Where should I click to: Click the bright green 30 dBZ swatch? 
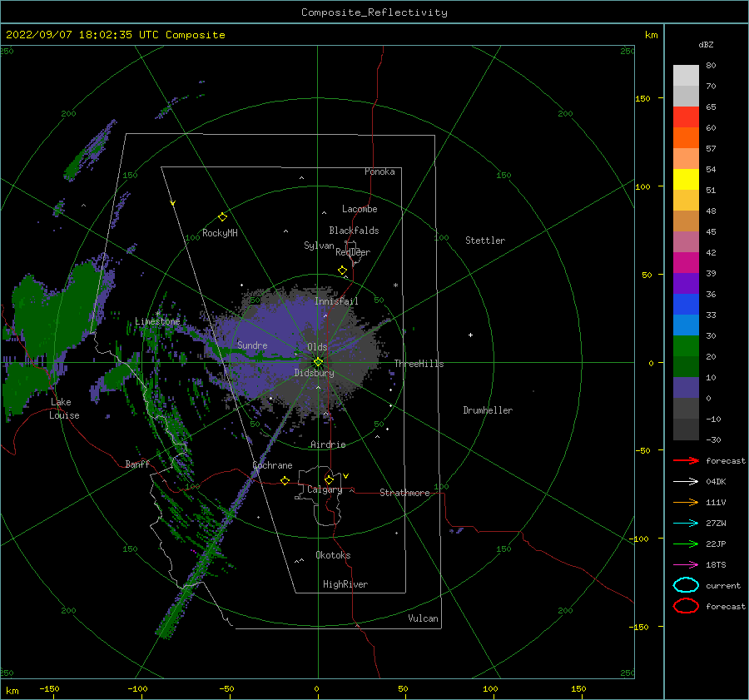pos(686,346)
